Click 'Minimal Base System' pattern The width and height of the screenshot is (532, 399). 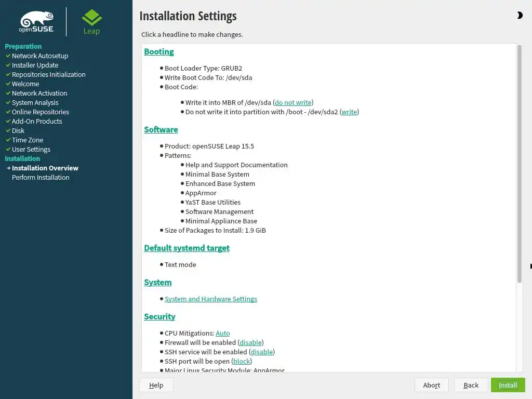click(x=217, y=175)
